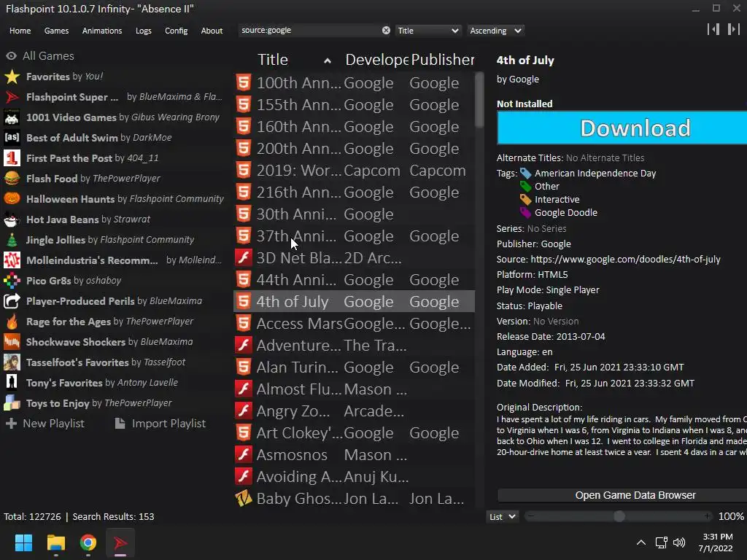Click the Molleindustria's Recomm... playlist icon
The image size is (747, 560).
[x=12, y=260]
